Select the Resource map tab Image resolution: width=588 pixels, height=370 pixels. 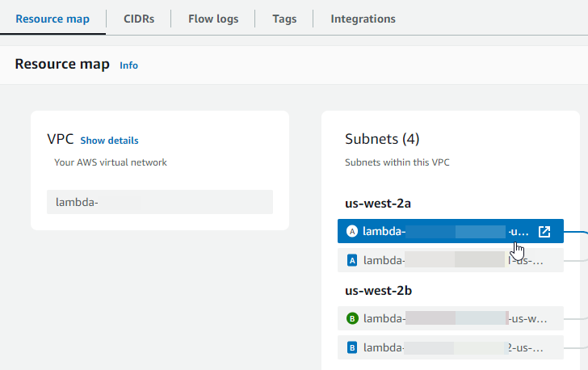pyautogui.click(x=52, y=19)
